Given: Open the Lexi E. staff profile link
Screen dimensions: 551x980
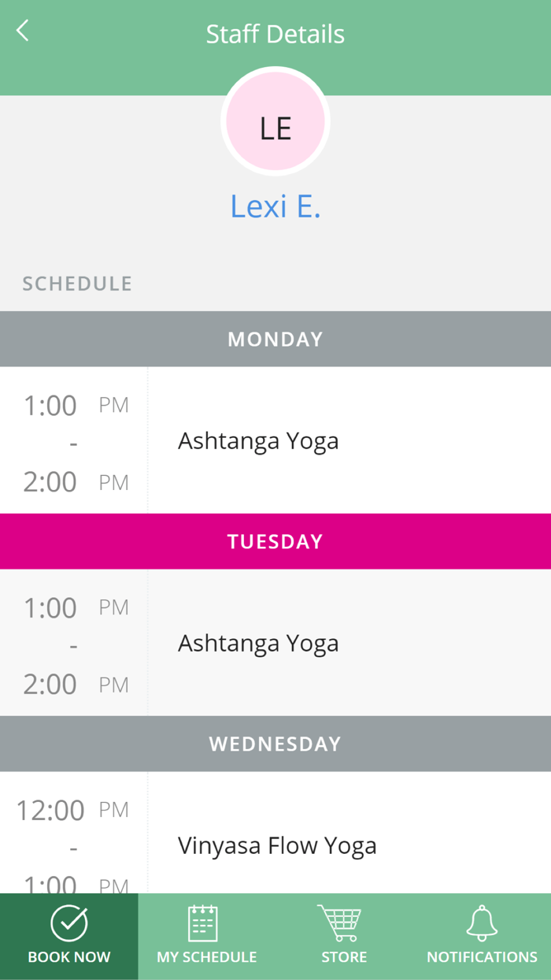Looking at the screenshot, I should pos(275,205).
